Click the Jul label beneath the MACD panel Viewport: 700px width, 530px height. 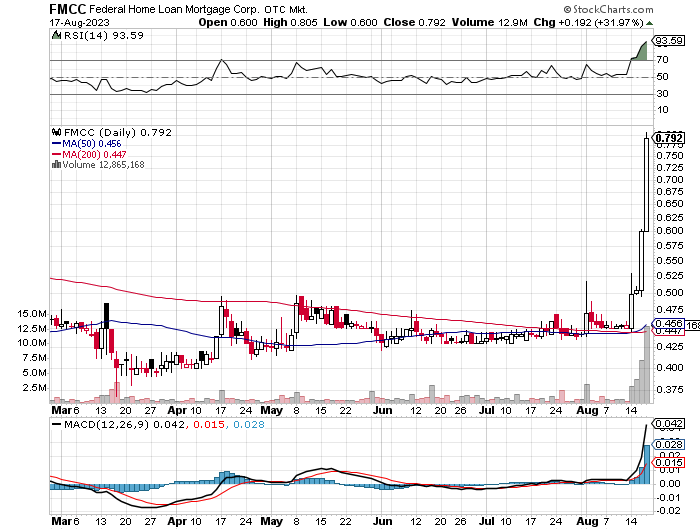(487, 522)
